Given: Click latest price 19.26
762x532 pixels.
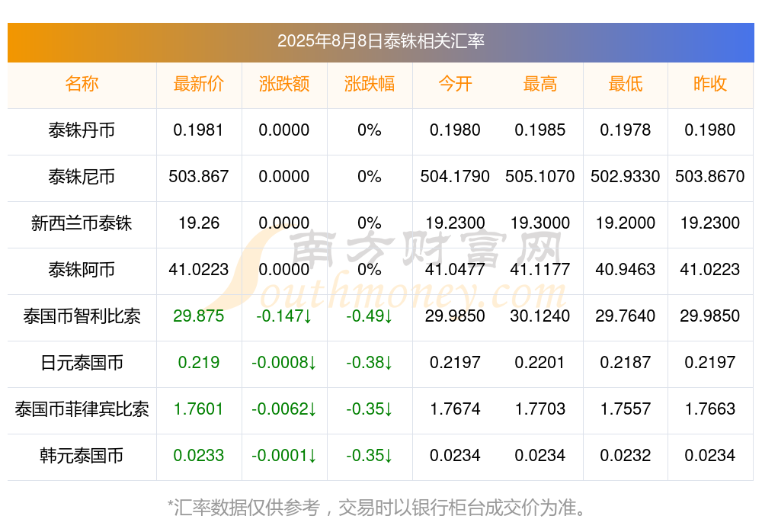Looking at the screenshot, I should (x=199, y=223).
